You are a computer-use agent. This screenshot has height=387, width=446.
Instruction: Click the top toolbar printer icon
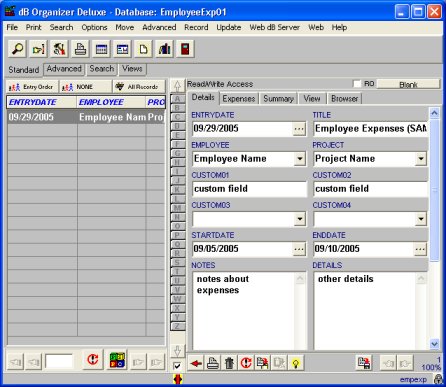coord(80,49)
